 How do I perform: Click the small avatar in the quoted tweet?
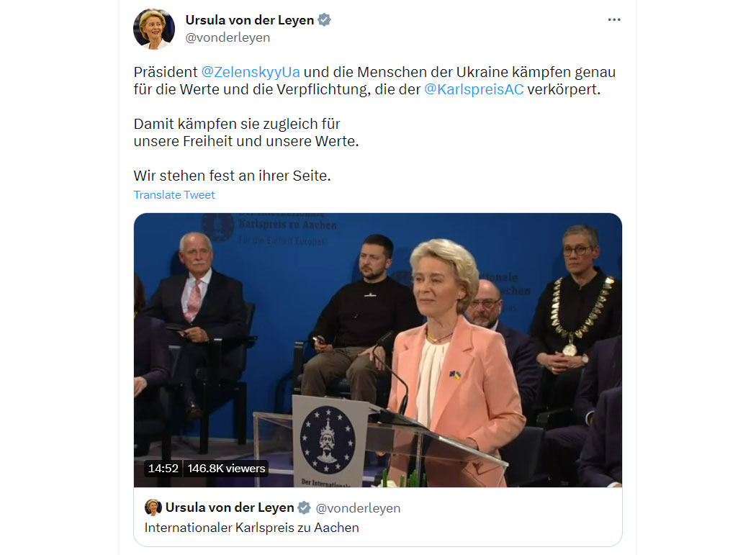(153, 507)
